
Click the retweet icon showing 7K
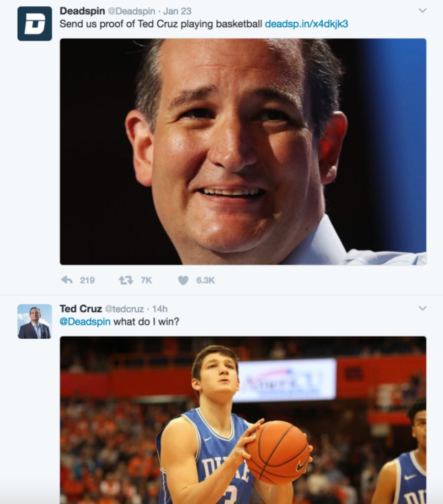point(125,280)
